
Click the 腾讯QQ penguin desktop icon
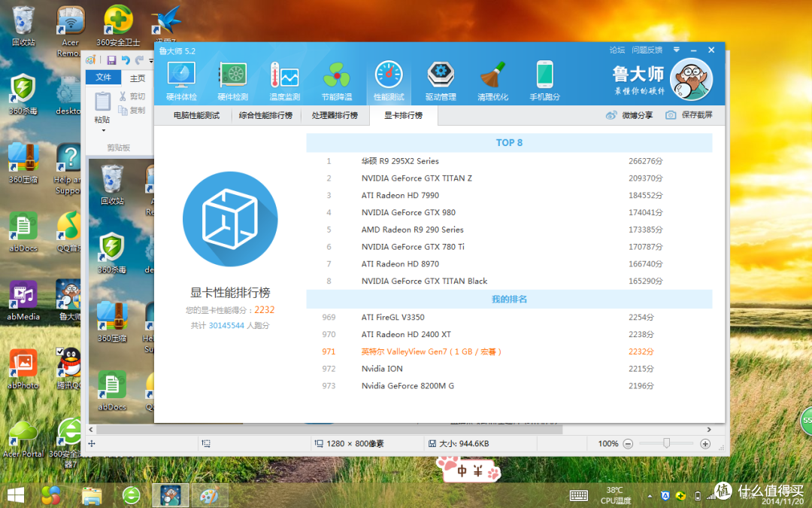(x=69, y=369)
